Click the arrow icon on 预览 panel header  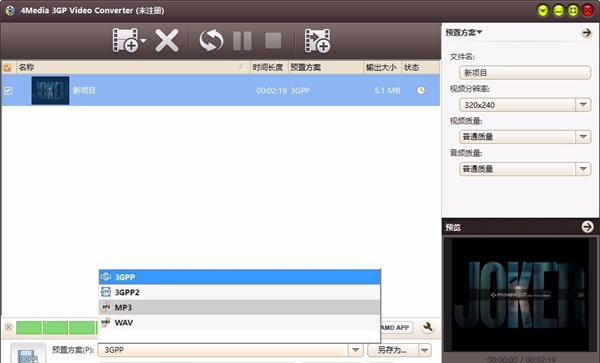pyautogui.click(x=587, y=227)
